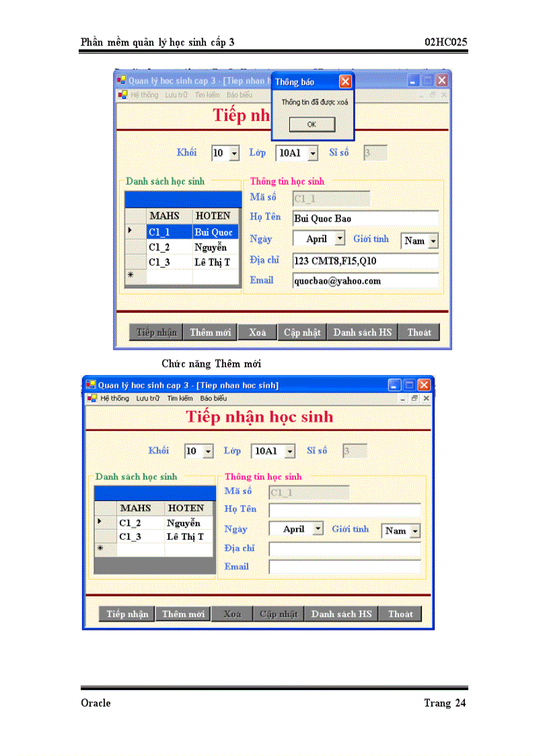
Task: Click inside the empty Họ Tên field
Action: click(344, 509)
